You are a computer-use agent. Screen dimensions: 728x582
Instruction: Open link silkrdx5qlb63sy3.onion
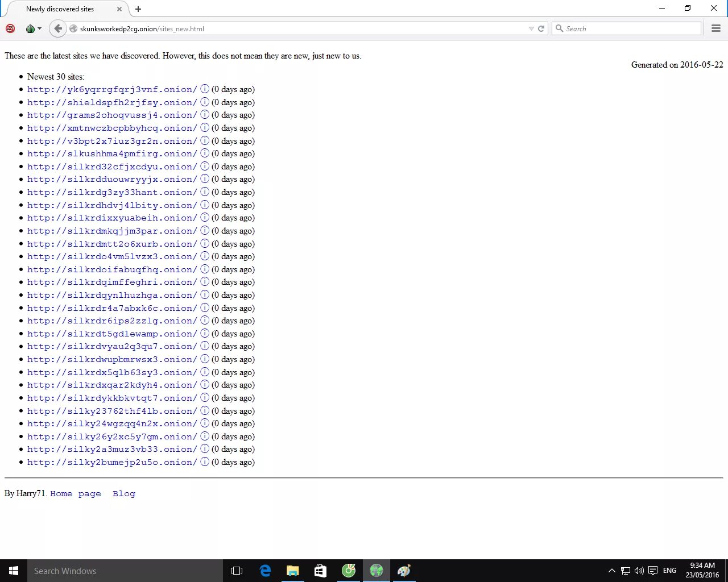[112, 372]
